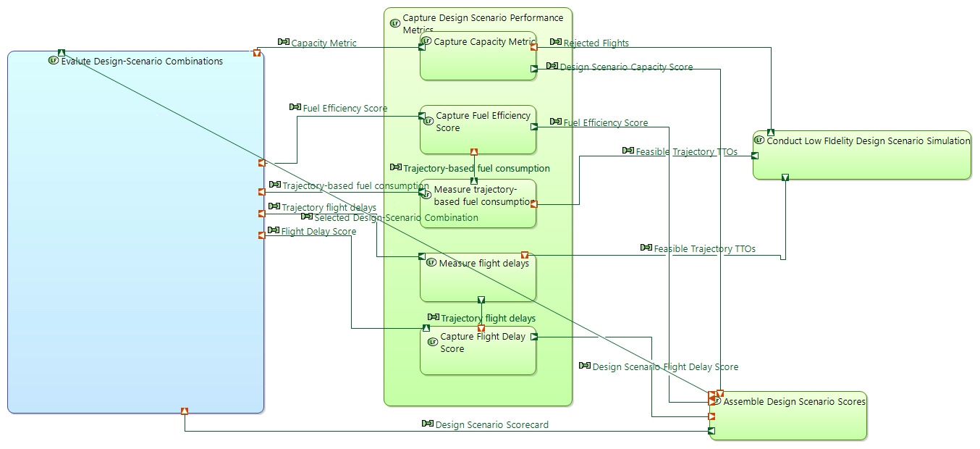
Task: Click the Capacity Metric exchange label
Action: click(x=324, y=43)
